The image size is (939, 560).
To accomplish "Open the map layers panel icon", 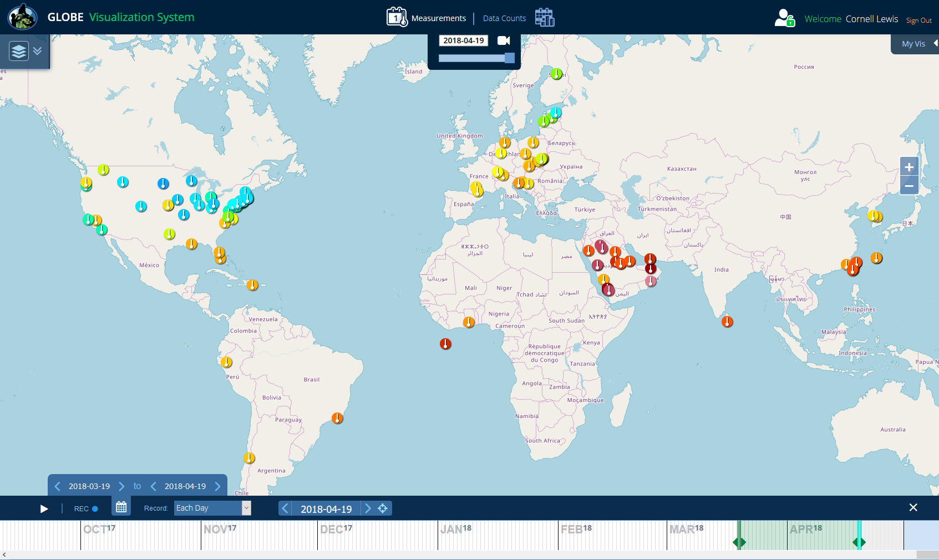I will pyautogui.click(x=18, y=52).
